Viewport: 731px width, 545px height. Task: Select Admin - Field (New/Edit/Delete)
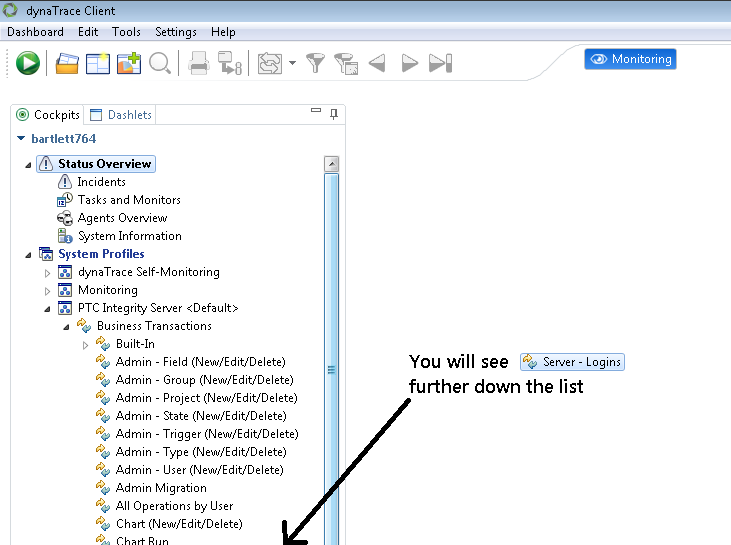point(200,362)
